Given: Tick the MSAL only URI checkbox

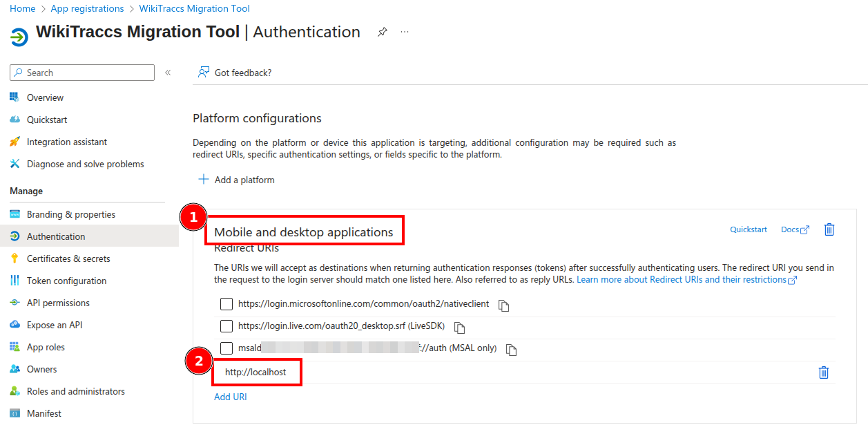Looking at the screenshot, I should [x=226, y=348].
